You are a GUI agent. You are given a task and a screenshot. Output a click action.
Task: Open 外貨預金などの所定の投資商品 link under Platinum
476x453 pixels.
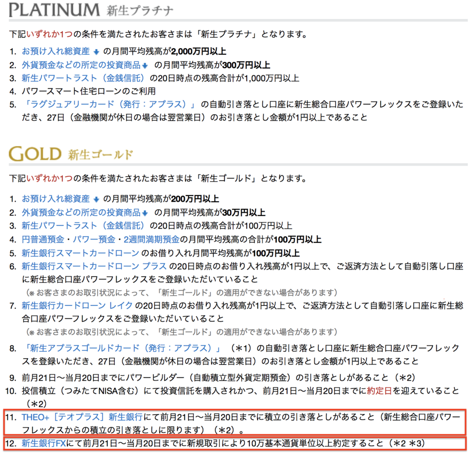tap(81, 65)
